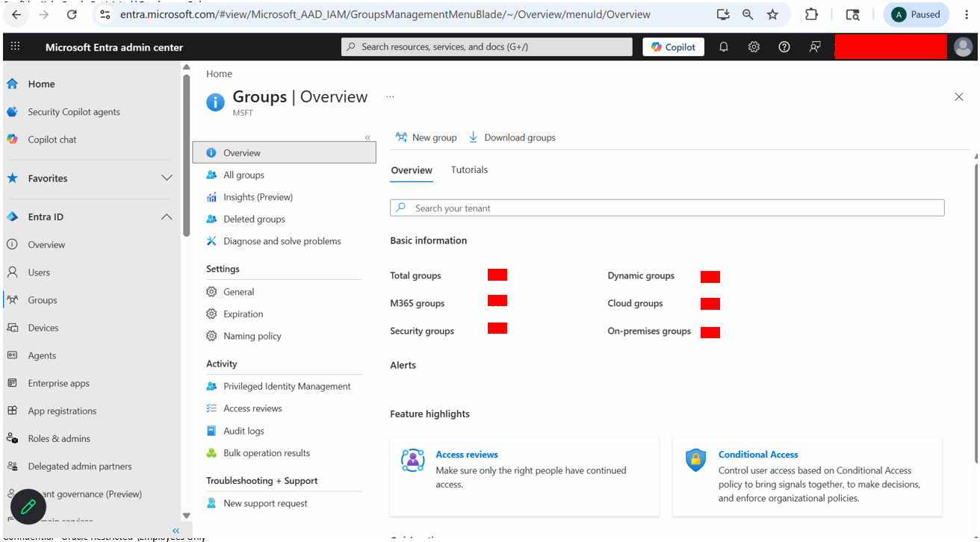Open Audit logs
Screen dimensions: 980x542
point(244,431)
